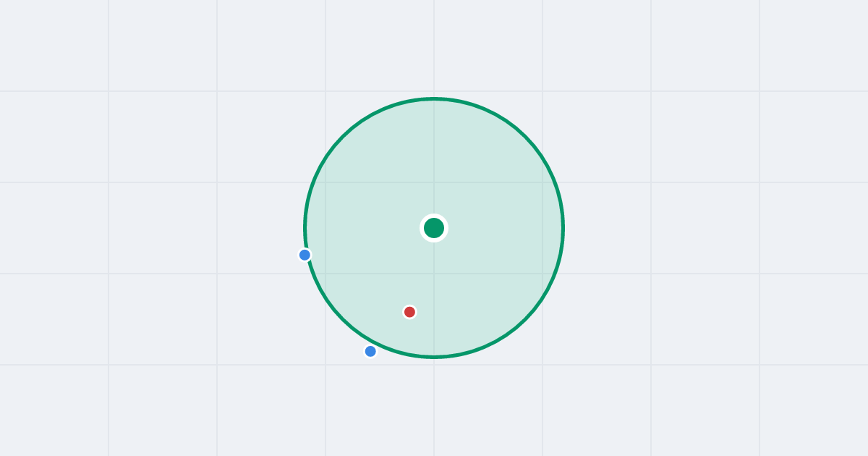This screenshot has height=456, width=868.
Task: Click shaded area between red dot and center marker
Action: [422, 270]
